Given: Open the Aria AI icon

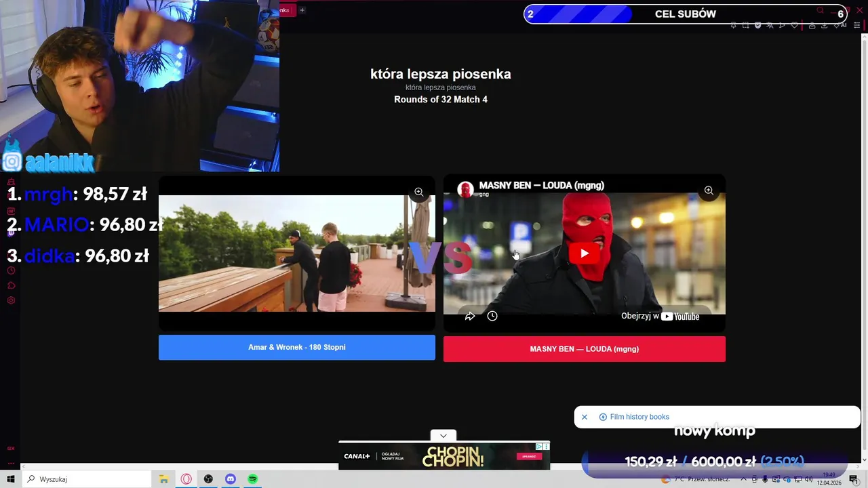Looking at the screenshot, I should [x=841, y=25].
